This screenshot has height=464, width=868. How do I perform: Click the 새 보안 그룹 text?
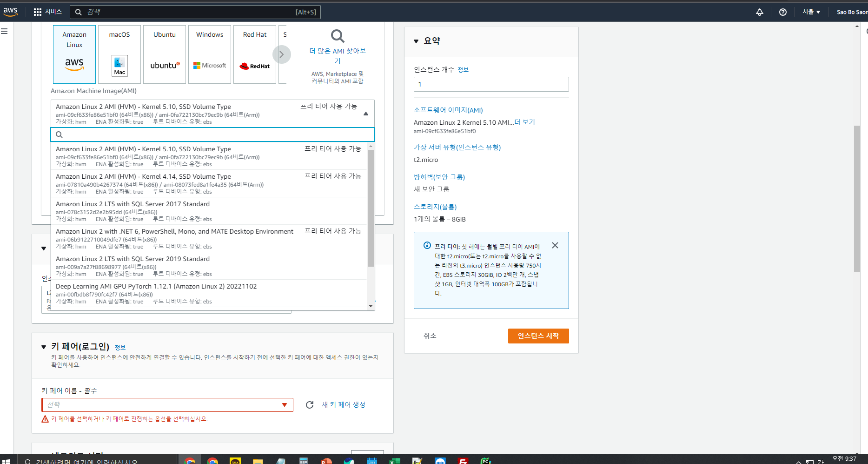pyautogui.click(x=431, y=189)
